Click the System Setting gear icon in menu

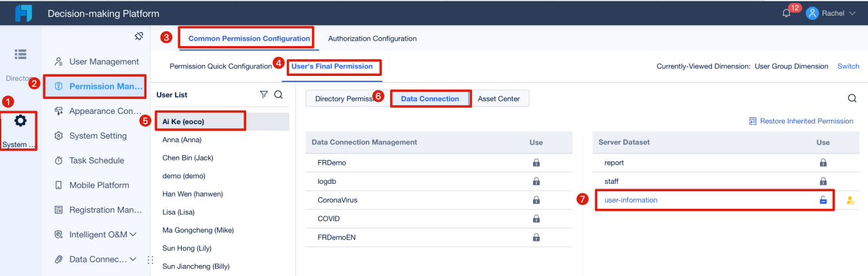(x=58, y=136)
